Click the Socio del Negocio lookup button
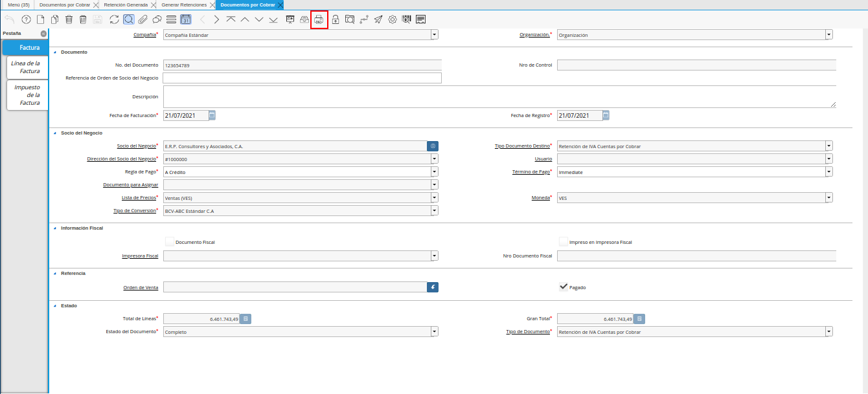Image resolution: width=868 pixels, height=394 pixels. 433,146
